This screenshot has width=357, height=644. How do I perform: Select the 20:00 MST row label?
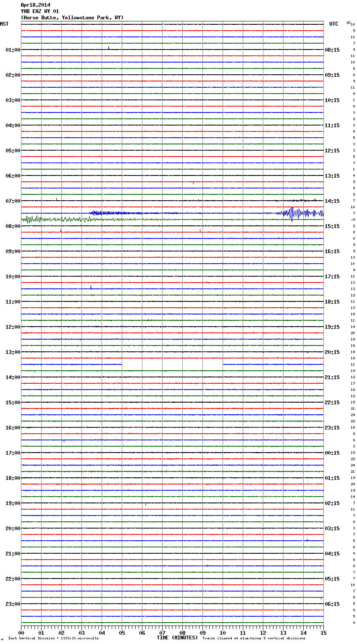coord(13,529)
